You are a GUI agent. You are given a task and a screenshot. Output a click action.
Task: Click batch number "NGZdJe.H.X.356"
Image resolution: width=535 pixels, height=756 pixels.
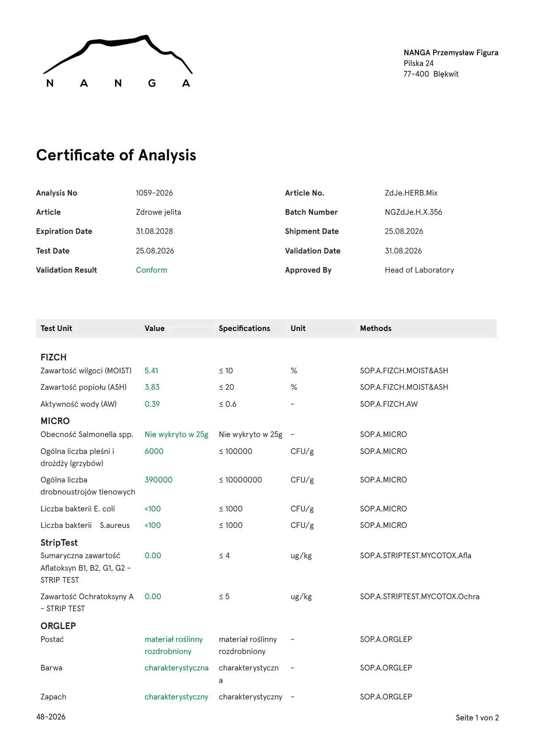coord(413,212)
